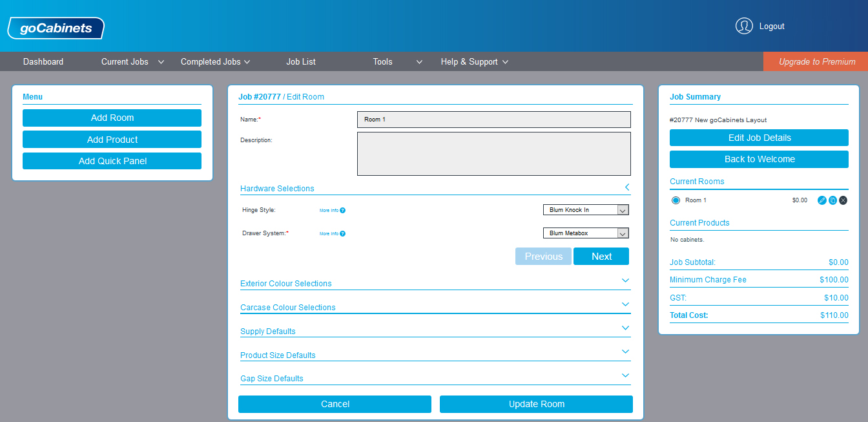Delete Room 1 with the X icon
Image resolution: width=868 pixels, height=422 pixels.
pyautogui.click(x=843, y=200)
